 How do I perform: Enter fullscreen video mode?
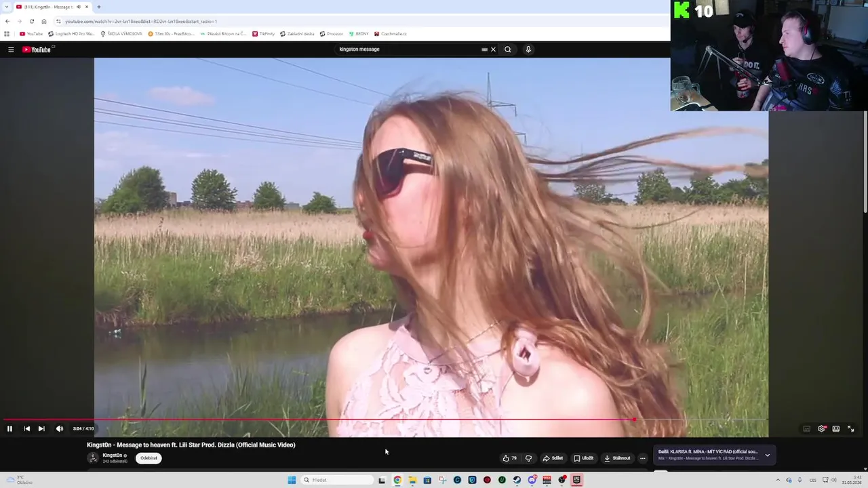(851, 428)
